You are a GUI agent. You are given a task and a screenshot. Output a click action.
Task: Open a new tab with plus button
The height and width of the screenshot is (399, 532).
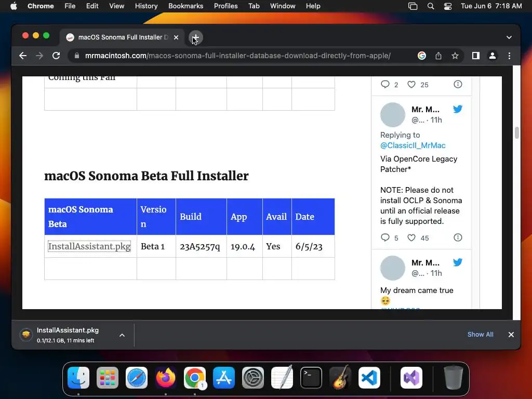[196, 37]
